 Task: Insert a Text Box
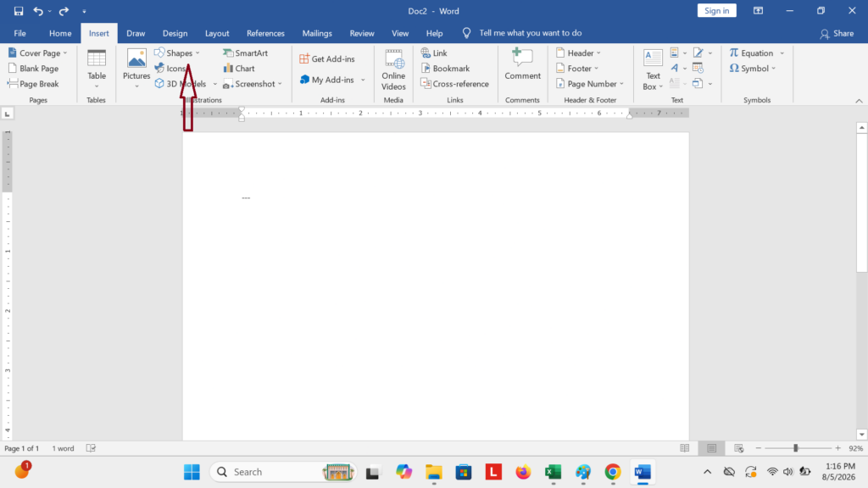tap(653, 69)
